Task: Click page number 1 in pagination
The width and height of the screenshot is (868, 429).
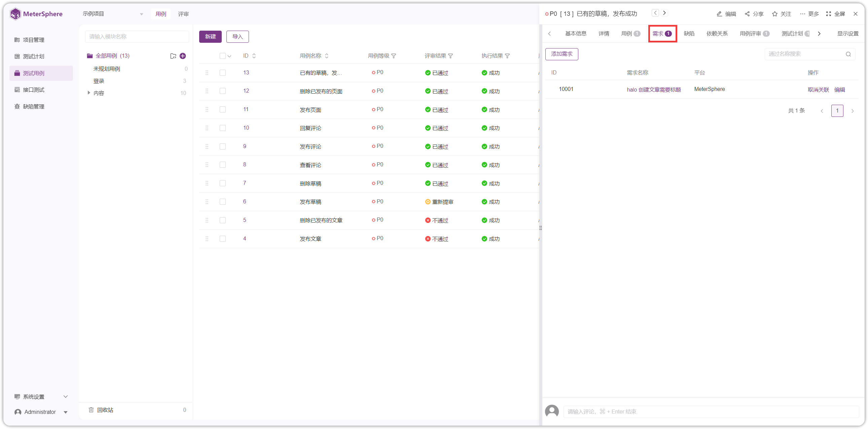Action: coord(837,111)
